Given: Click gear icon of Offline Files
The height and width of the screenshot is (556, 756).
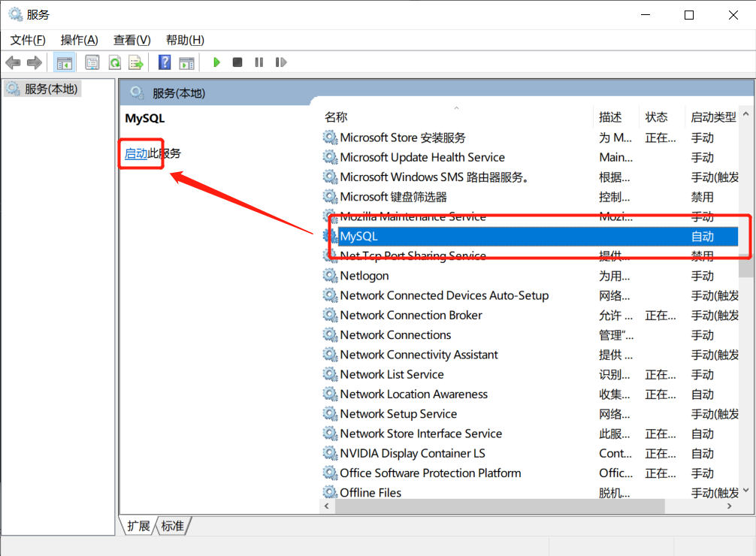Looking at the screenshot, I should (330, 492).
